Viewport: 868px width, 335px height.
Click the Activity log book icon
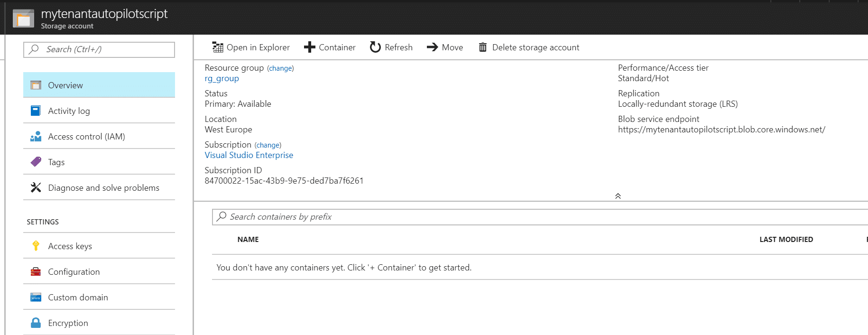click(x=36, y=111)
